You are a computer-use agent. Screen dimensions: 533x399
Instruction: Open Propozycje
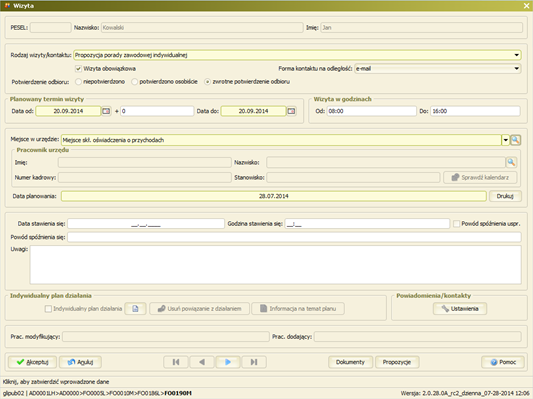(397, 362)
